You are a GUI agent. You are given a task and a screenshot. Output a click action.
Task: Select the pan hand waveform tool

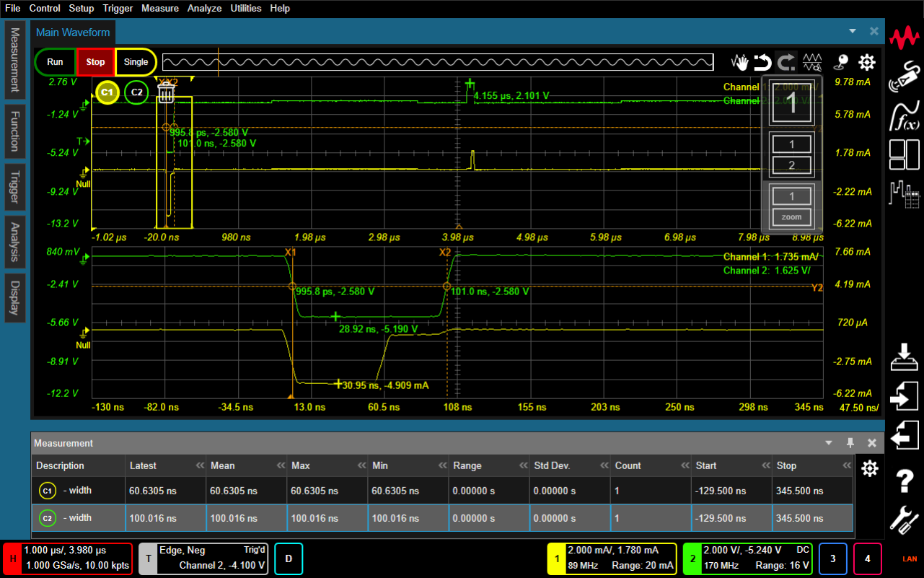tap(739, 62)
